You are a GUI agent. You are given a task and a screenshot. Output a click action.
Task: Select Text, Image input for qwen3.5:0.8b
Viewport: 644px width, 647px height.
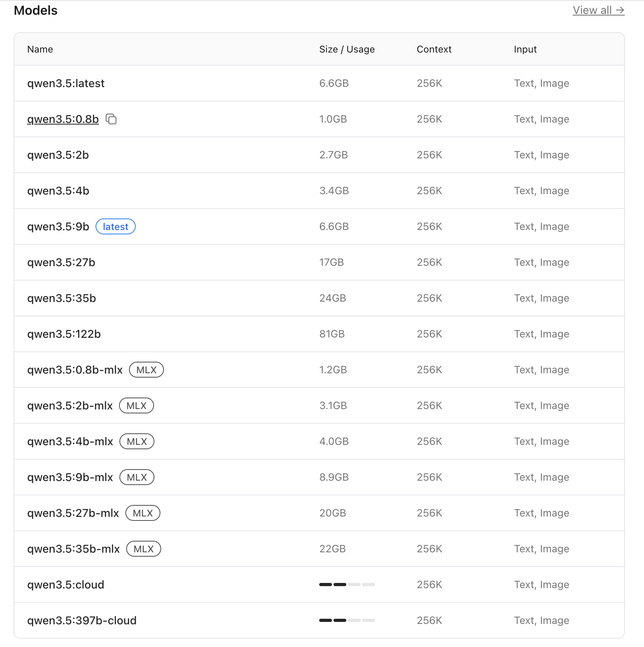pos(542,119)
